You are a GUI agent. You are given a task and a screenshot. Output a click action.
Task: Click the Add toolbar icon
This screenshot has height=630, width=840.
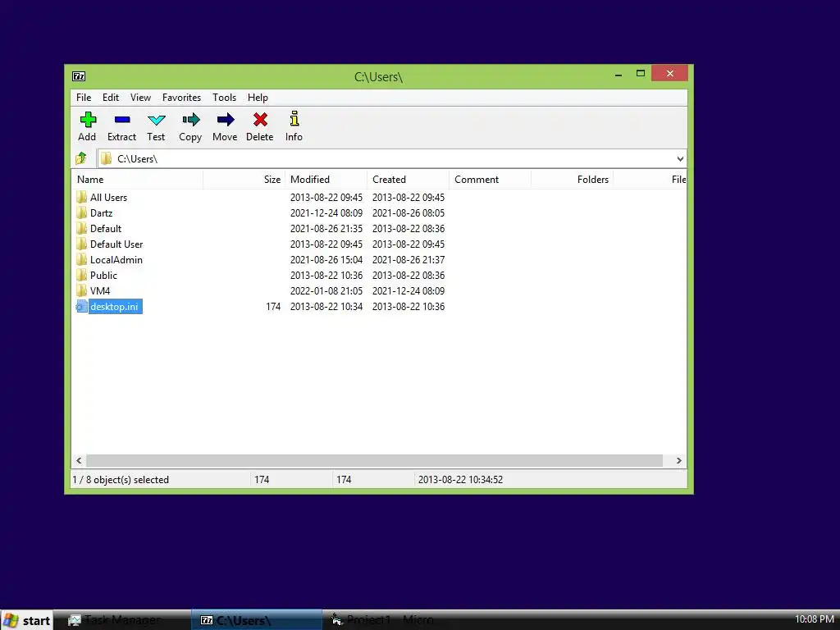tap(87, 120)
